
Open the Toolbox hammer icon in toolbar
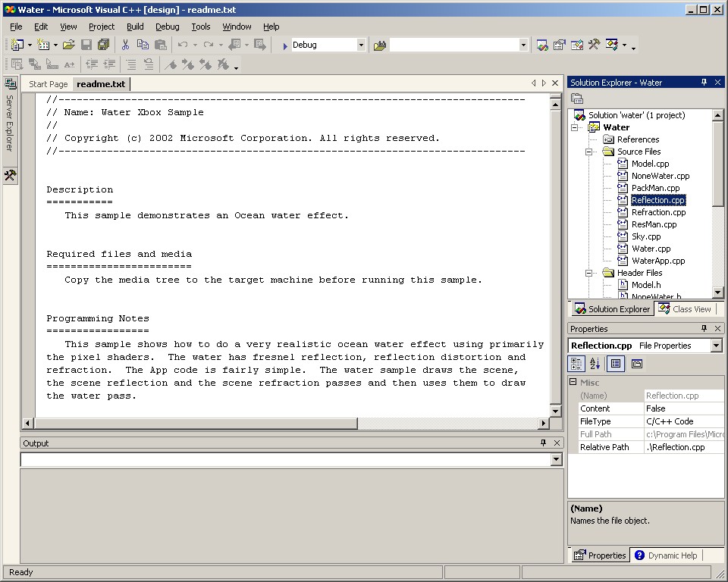tap(594, 45)
